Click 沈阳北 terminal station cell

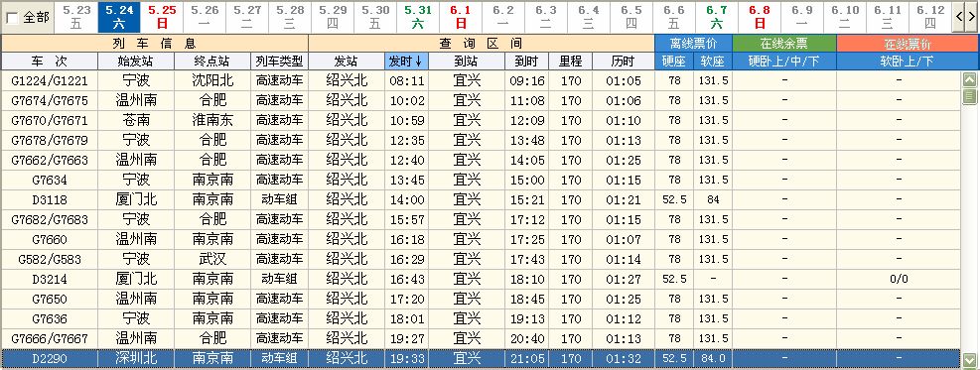pos(212,80)
